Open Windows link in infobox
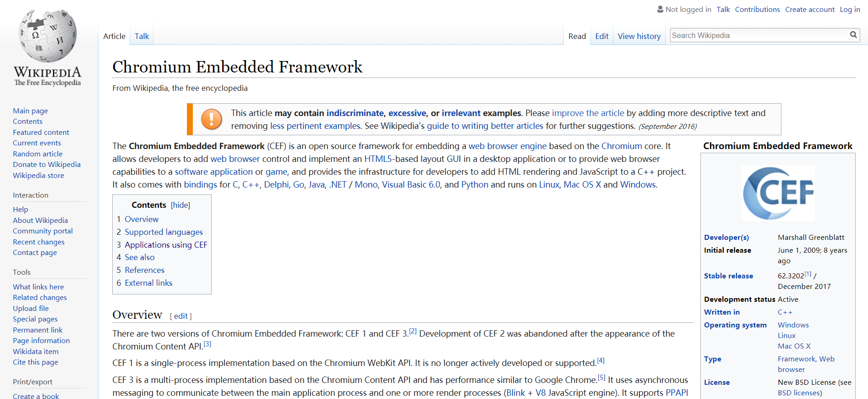The image size is (868, 399). coord(793,325)
